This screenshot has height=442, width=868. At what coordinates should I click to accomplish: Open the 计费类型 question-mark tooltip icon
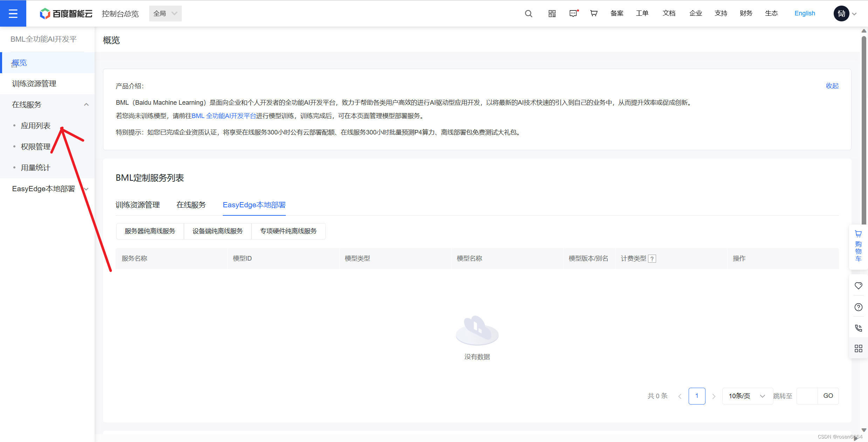(x=652, y=258)
